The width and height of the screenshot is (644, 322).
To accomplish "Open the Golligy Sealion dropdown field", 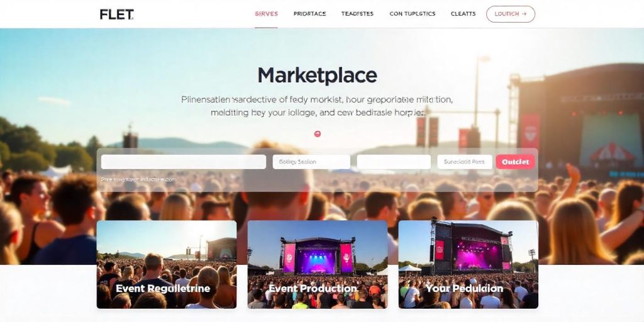I will tap(311, 162).
